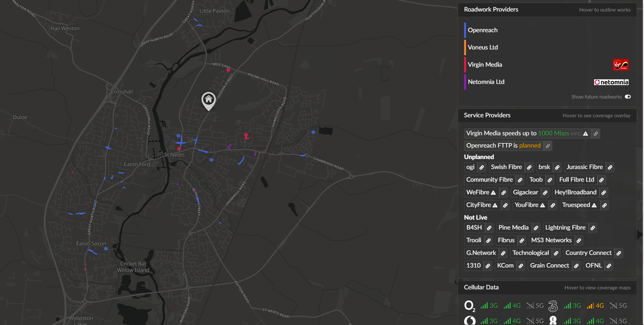
Task: Open the ogi provider link icon
Action: (482, 167)
